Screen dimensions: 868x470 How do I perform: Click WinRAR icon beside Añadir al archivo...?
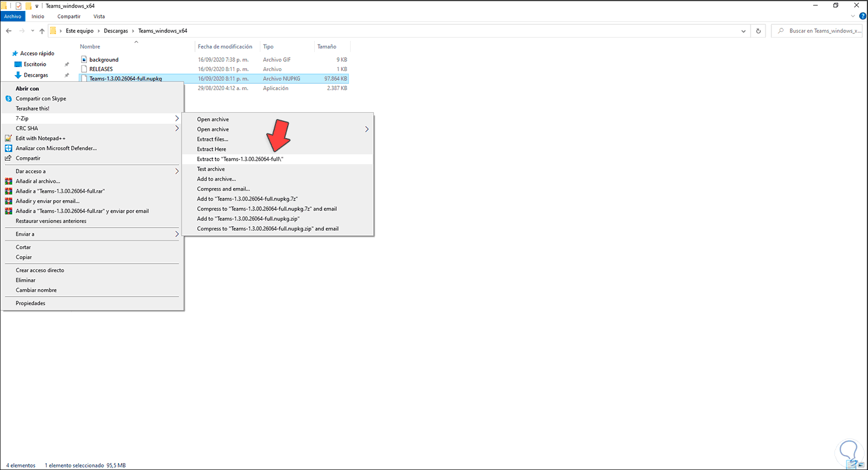point(8,181)
